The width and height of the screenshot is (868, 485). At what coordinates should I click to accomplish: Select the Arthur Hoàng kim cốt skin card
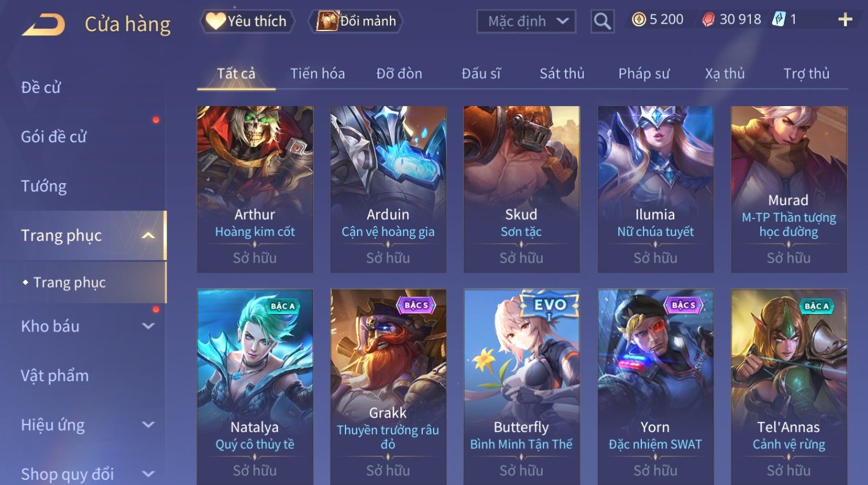pyautogui.click(x=255, y=189)
